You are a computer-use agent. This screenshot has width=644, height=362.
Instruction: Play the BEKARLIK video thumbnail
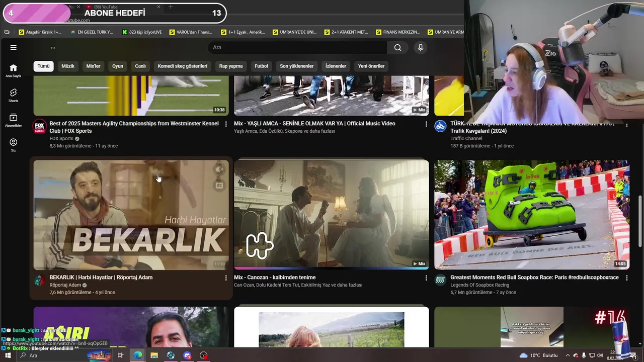point(131,215)
